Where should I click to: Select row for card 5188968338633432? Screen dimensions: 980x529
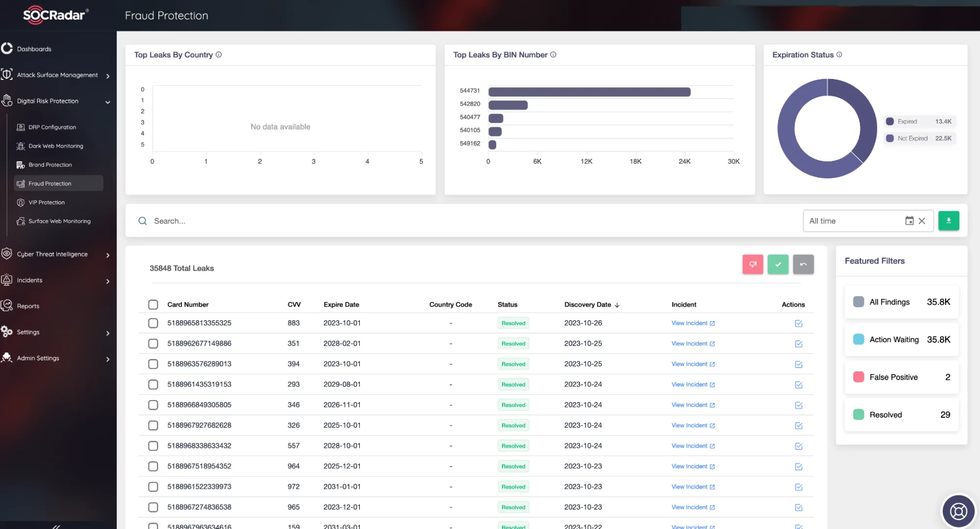[x=153, y=446]
